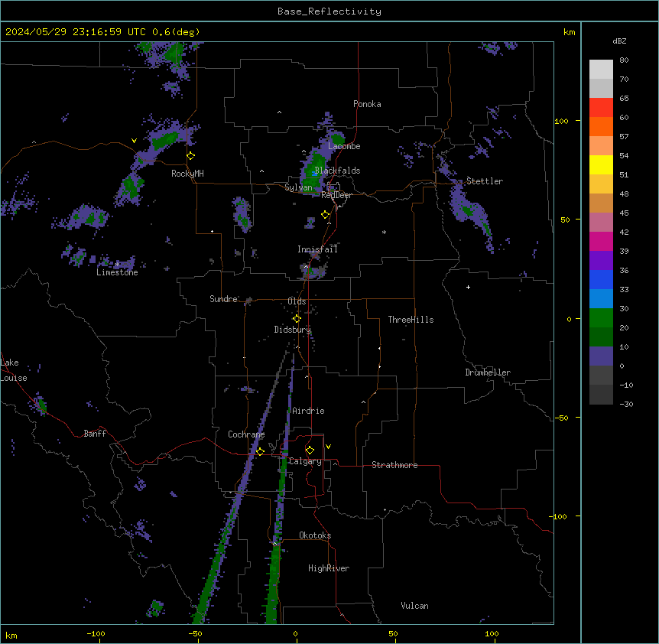Click the white plus marker north of Drumheller
The width and height of the screenshot is (659, 644).
coord(468,287)
